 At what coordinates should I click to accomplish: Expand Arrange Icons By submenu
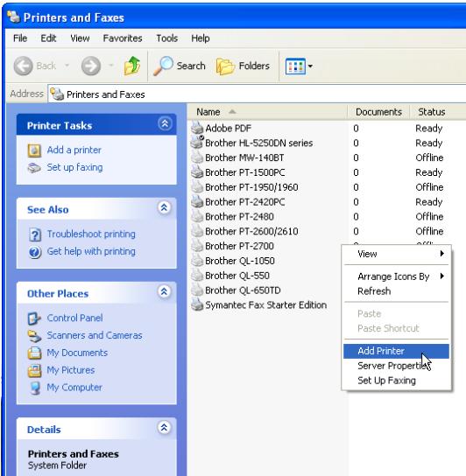(442, 276)
